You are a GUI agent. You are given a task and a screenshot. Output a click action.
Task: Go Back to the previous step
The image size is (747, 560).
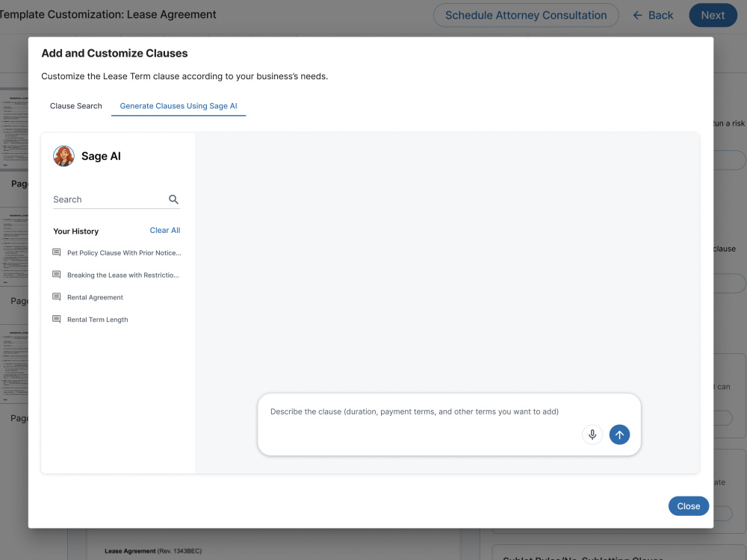653,15
